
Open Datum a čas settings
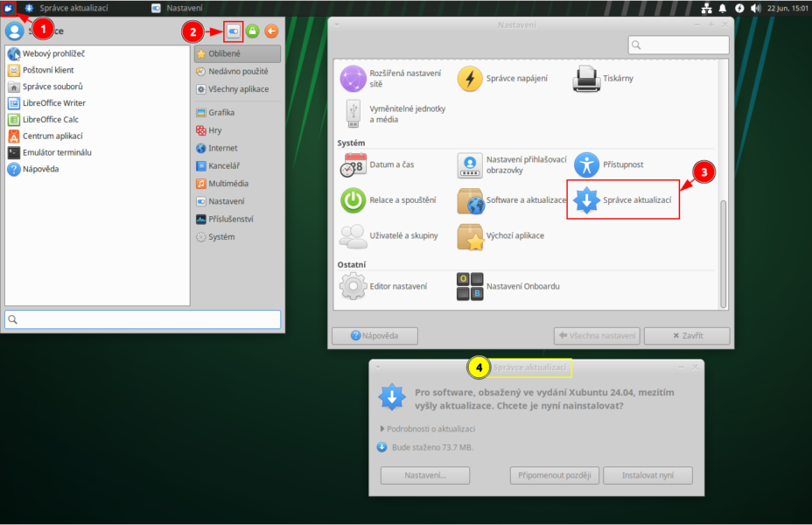click(377, 164)
